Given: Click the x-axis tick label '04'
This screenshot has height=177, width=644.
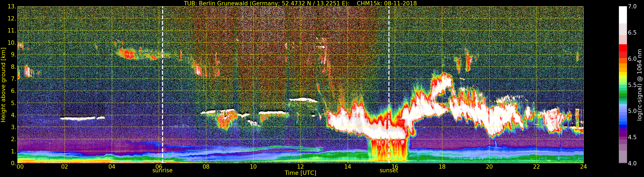Looking at the screenshot, I should (112, 167).
